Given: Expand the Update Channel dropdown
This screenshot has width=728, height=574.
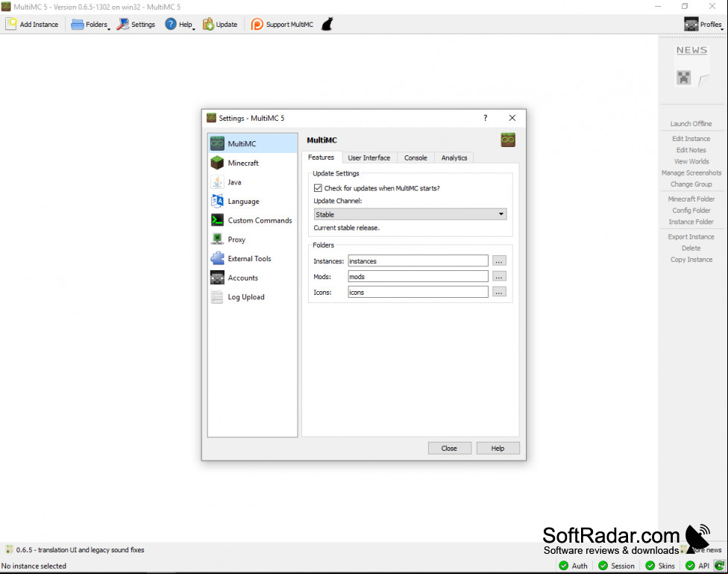Looking at the screenshot, I should coord(410,214).
